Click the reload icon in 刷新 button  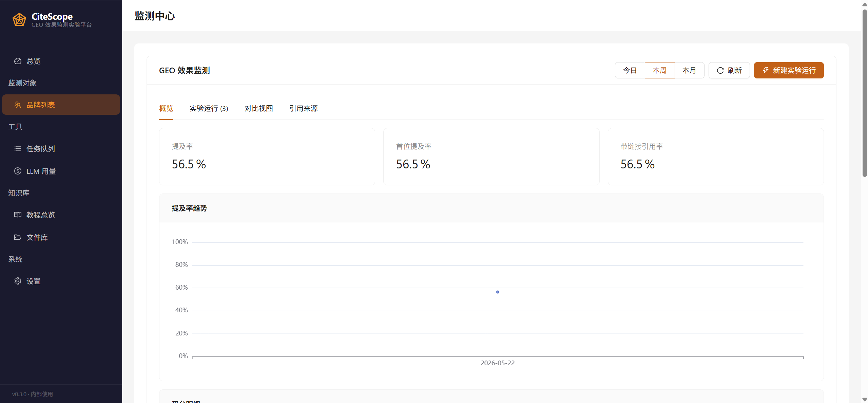coord(720,70)
